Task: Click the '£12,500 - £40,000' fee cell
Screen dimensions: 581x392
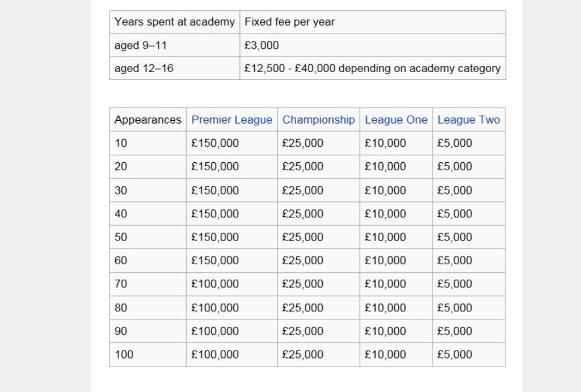Action: tap(372, 69)
